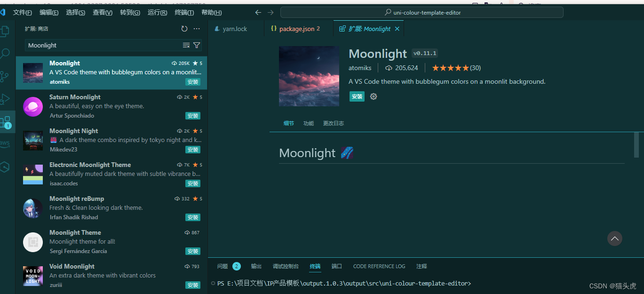Open the Views and More Actions menu

coord(197,28)
